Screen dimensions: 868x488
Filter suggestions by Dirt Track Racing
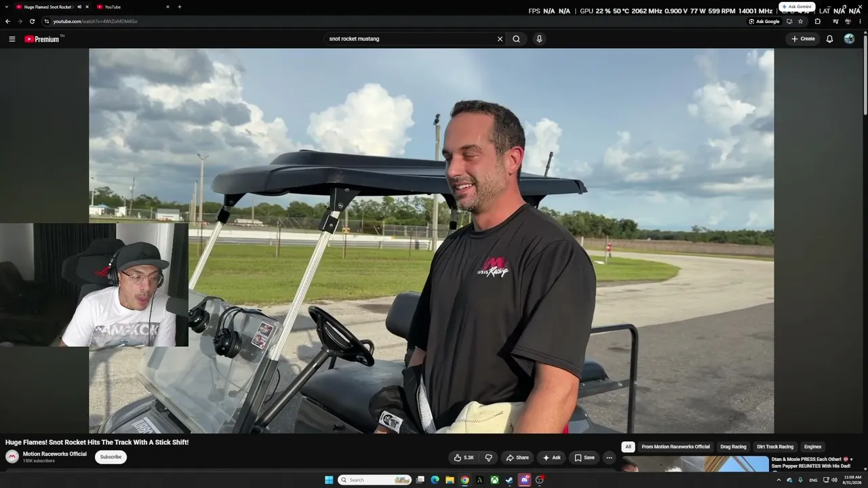click(x=775, y=447)
